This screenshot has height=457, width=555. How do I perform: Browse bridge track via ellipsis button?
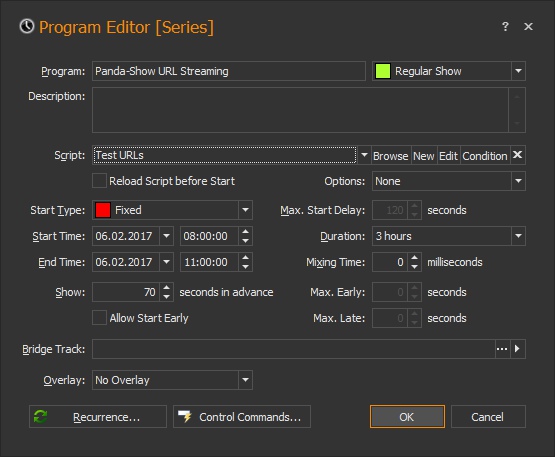pos(502,349)
